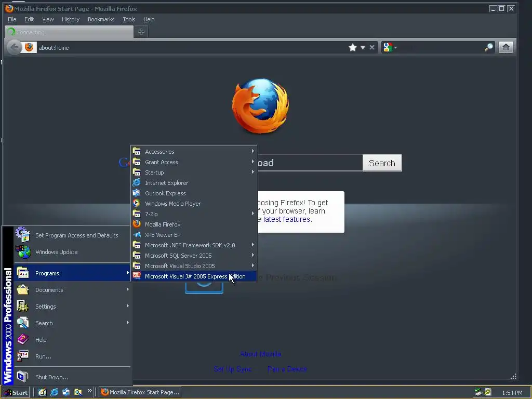Click the network tray icon in system tray

[478, 392]
